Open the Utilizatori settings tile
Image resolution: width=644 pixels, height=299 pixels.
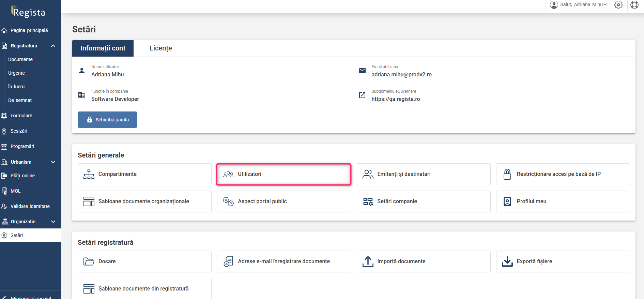(x=283, y=174)
